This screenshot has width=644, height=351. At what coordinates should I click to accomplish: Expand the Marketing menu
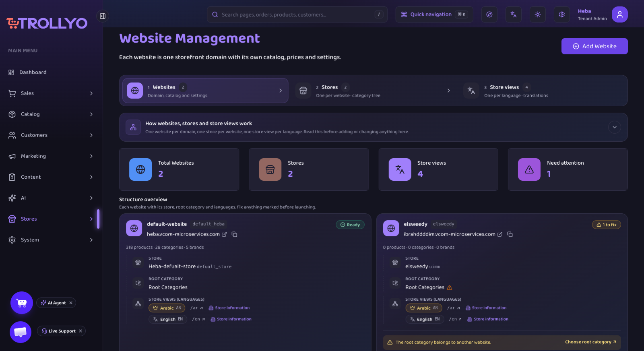click(51, 156)
